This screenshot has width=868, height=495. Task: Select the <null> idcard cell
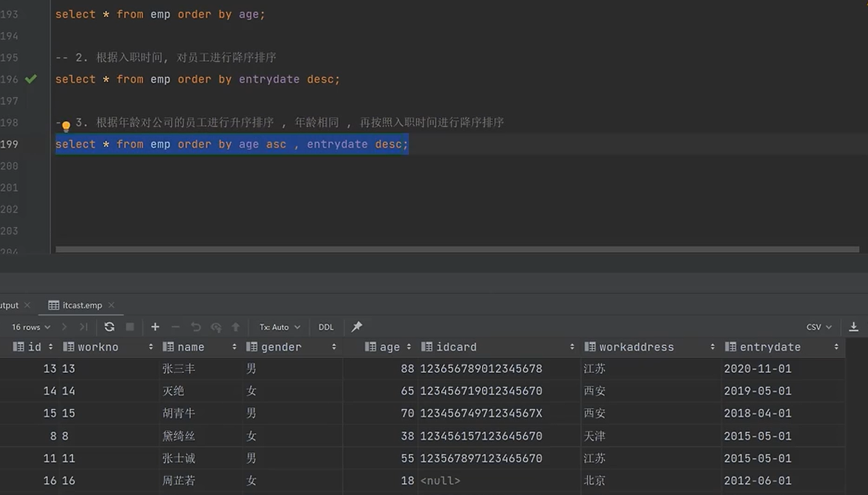(x=499, y=481)
